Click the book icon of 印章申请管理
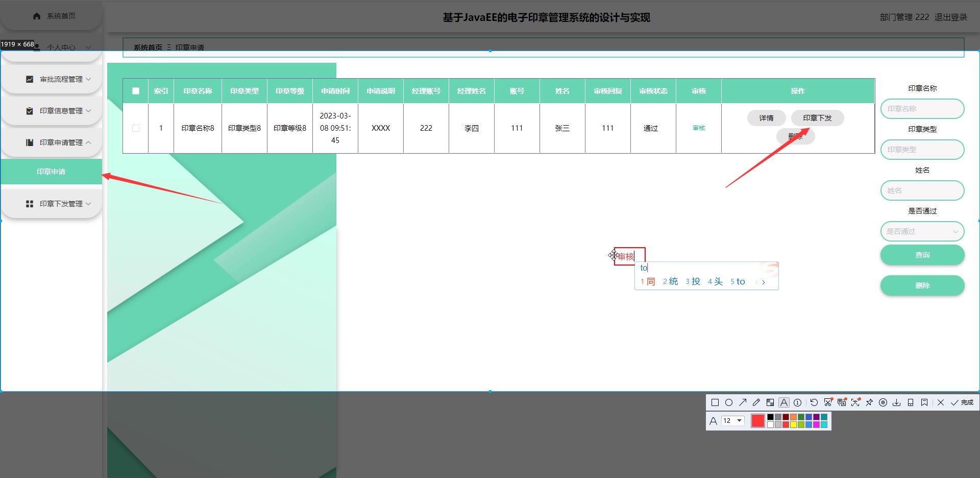The image size is (980, 478). [x=30, y=142]
